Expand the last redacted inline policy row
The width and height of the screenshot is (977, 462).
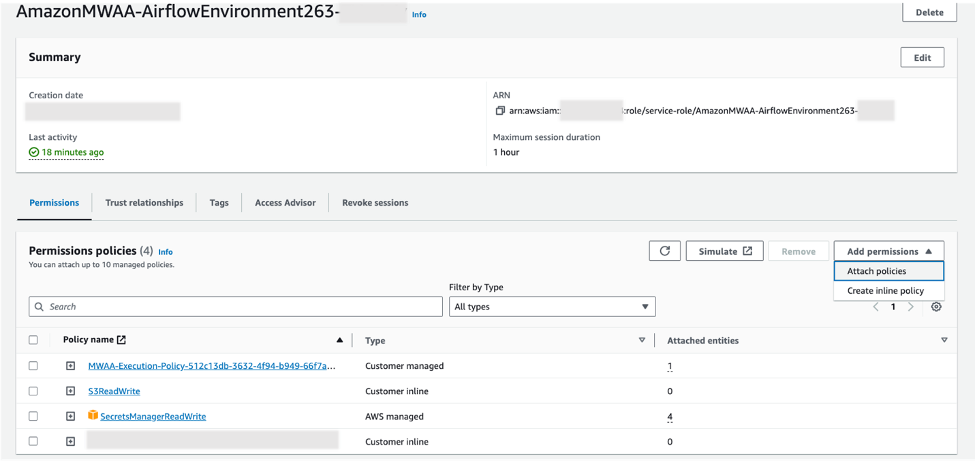coord(70,441)
